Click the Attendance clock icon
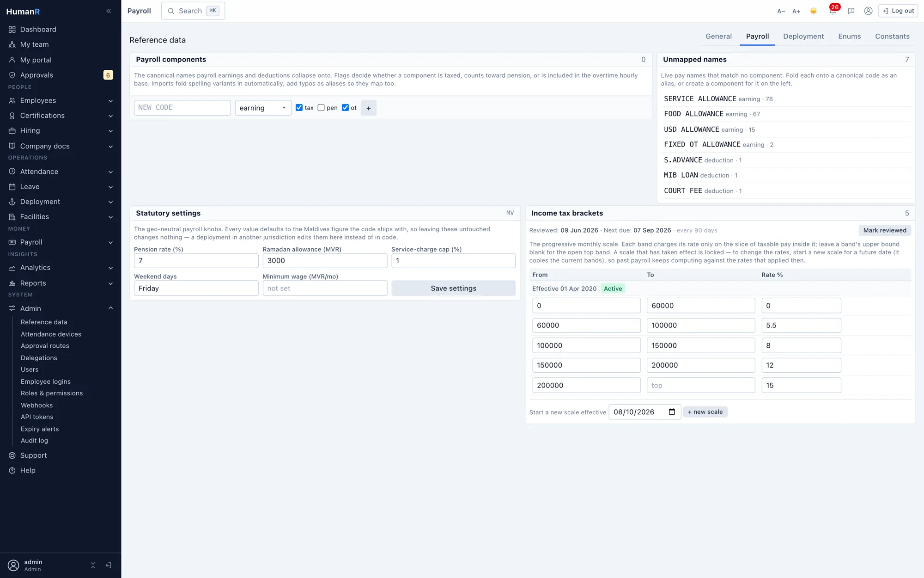The image size is (924, 578). [x=12, y=172]
